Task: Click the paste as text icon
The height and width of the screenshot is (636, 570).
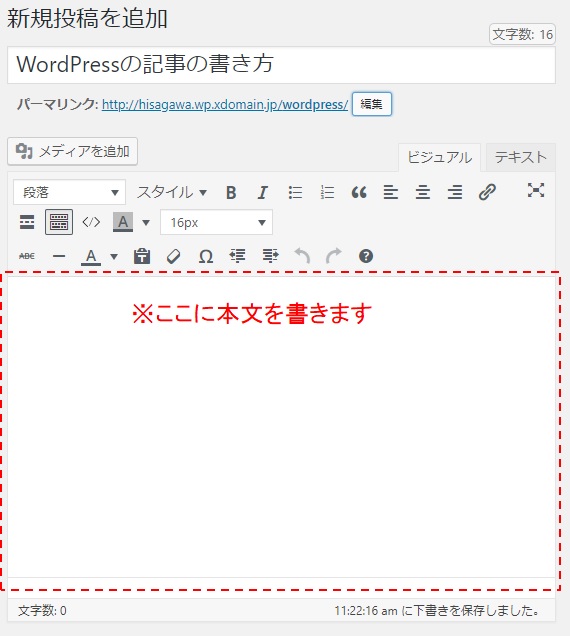Action: coord(142,256)
